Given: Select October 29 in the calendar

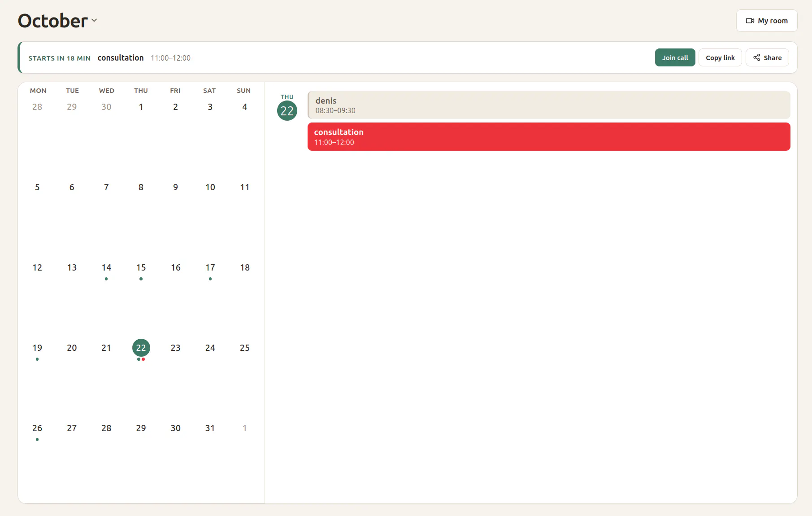Looking at the screenshot, I should pyautogui.click(x=141, y=428).
